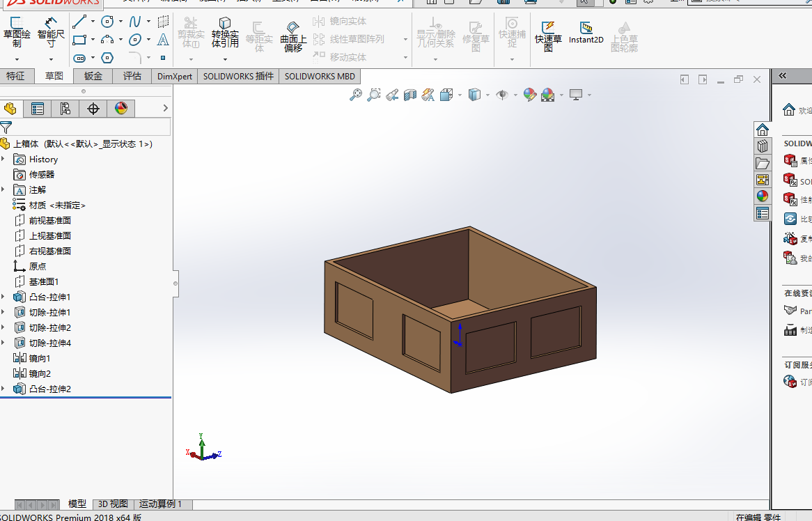Screen dimensions: 812x521
Task: Click the 草图绘制 sketch button
Action: pos(17,32)
